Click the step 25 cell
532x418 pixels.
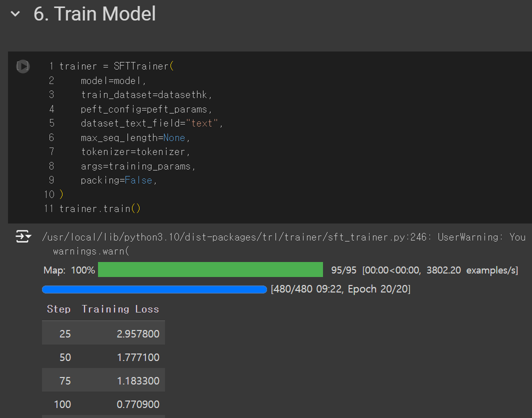click(65, 334)
